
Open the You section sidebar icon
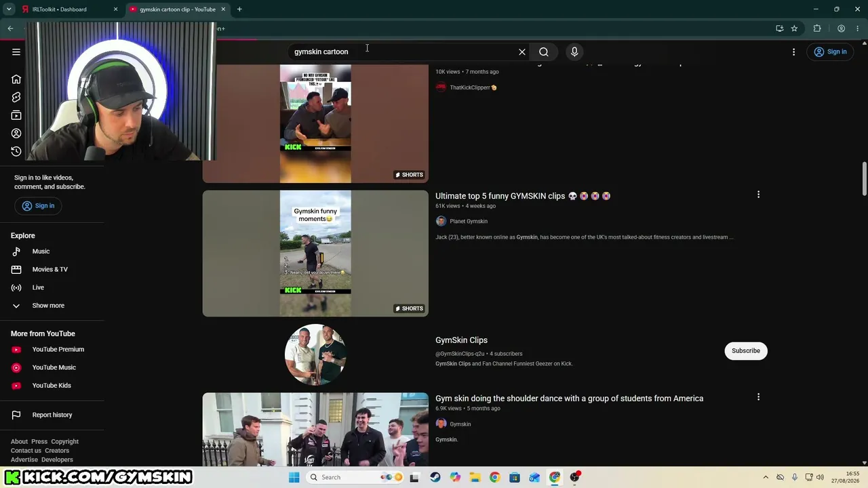tap(16, 134)
